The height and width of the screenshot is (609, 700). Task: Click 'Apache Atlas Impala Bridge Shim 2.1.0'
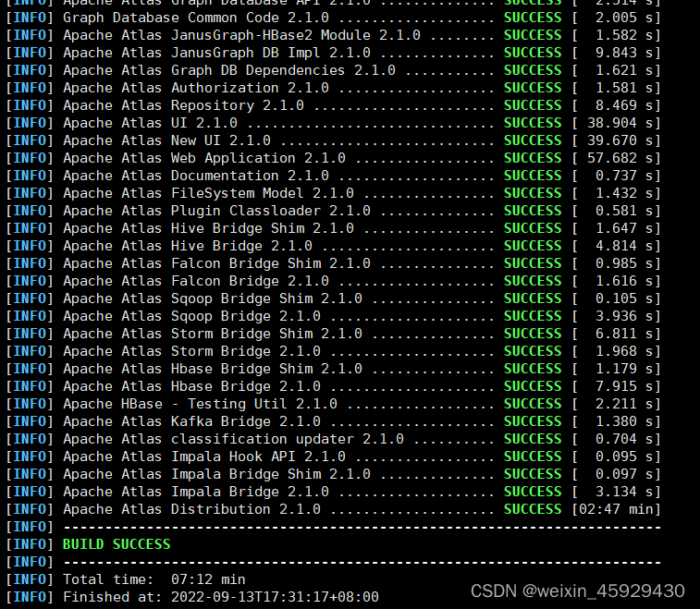point(216,474)
